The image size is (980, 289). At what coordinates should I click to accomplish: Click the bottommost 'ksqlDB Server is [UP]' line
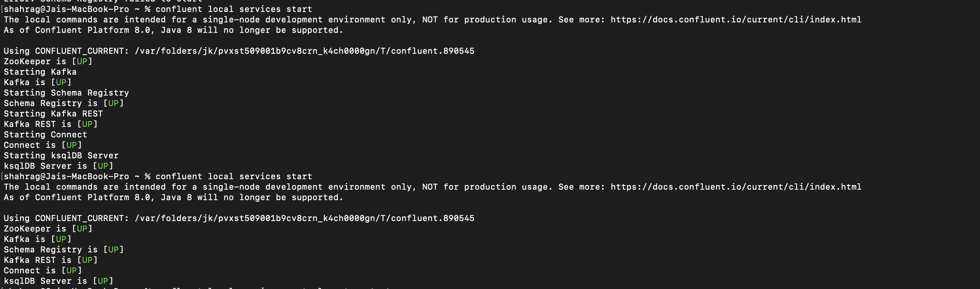pyautogui.click(x=58, y=281)
